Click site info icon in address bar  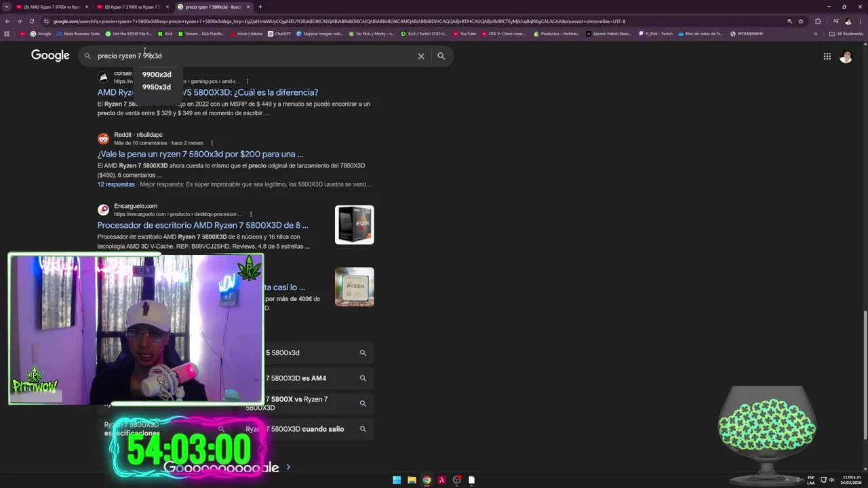tap(46, 21)
